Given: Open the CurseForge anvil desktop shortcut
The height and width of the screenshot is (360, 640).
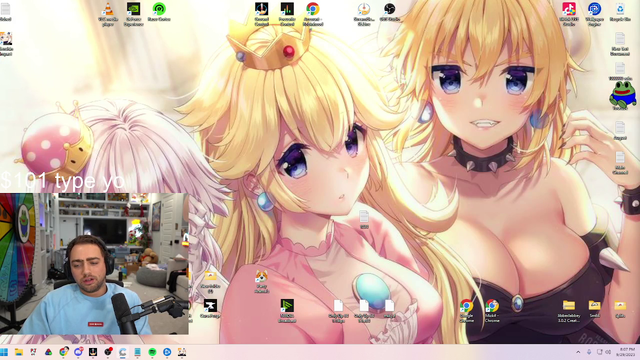Looking at the screenshot, I should pos(210,308).
